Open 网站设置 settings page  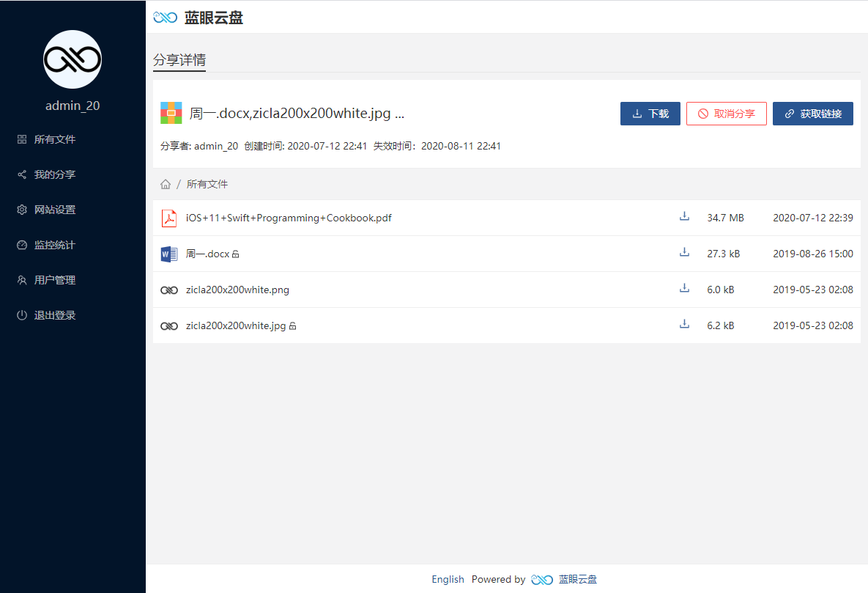55,210
